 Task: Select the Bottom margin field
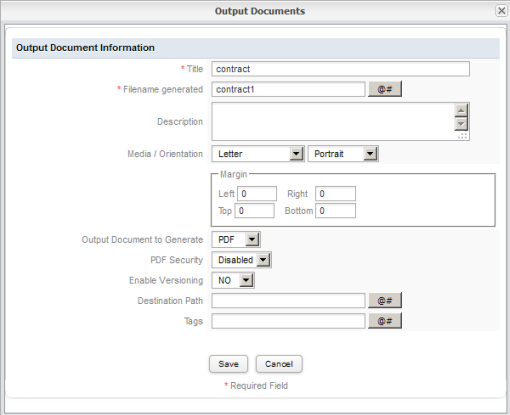(335, 211)
